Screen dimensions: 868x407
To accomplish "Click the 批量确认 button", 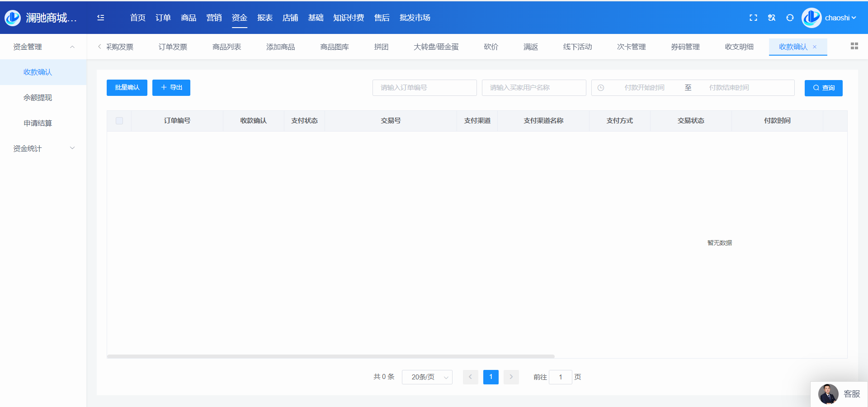I will [x=127, y=88].
